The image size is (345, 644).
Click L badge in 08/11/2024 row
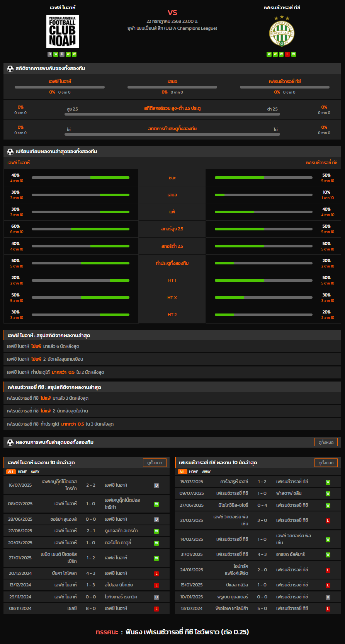point(156,609)
